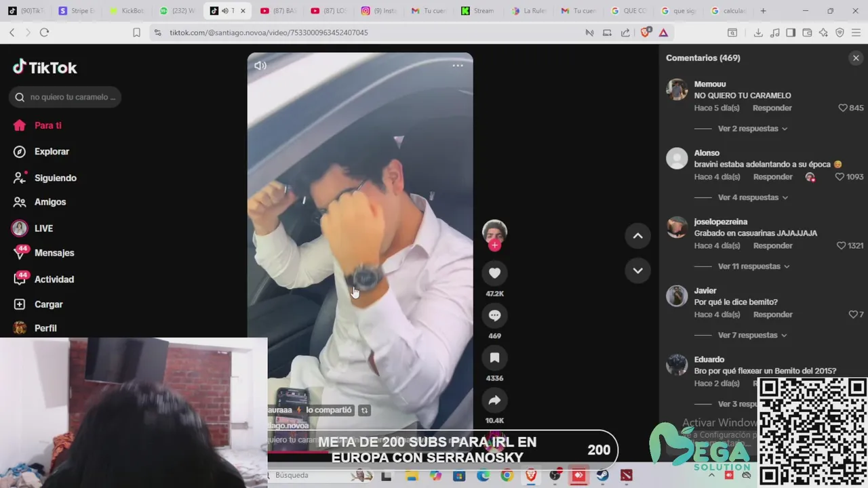This screenshot has width=868, height=488.
Task: Go to the previous video with up arrow
Action: 637,236
